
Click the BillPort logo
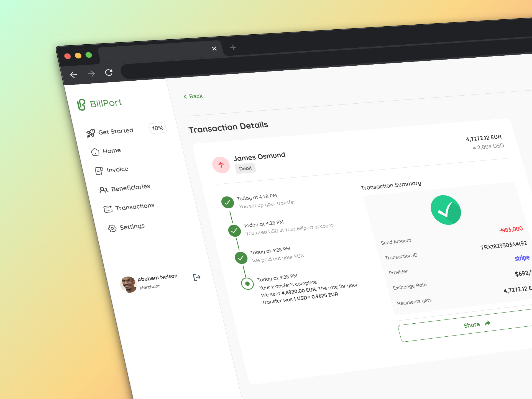99,104
